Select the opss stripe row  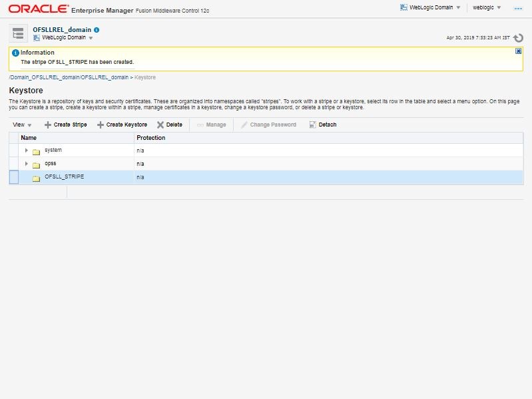pos(266,164)
